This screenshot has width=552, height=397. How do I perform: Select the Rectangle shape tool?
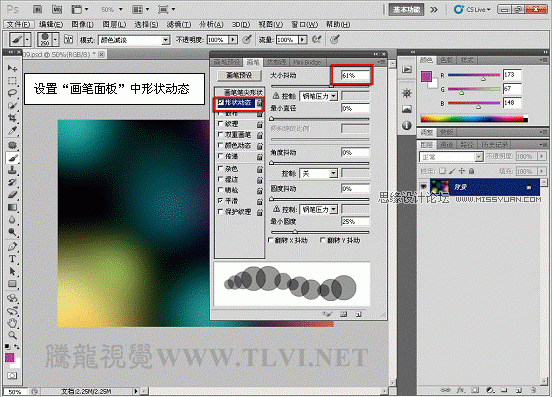[x=12, y=284]
